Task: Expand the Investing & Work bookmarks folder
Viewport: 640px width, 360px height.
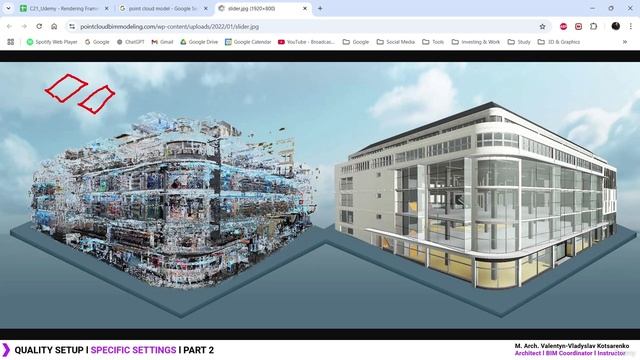Action: [476, 42]
